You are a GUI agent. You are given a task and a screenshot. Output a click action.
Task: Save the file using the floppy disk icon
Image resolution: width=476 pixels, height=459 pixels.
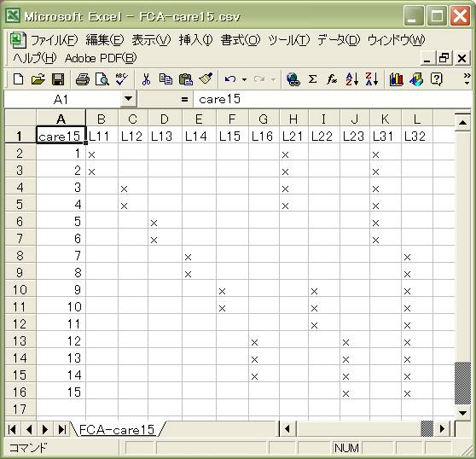58,79
